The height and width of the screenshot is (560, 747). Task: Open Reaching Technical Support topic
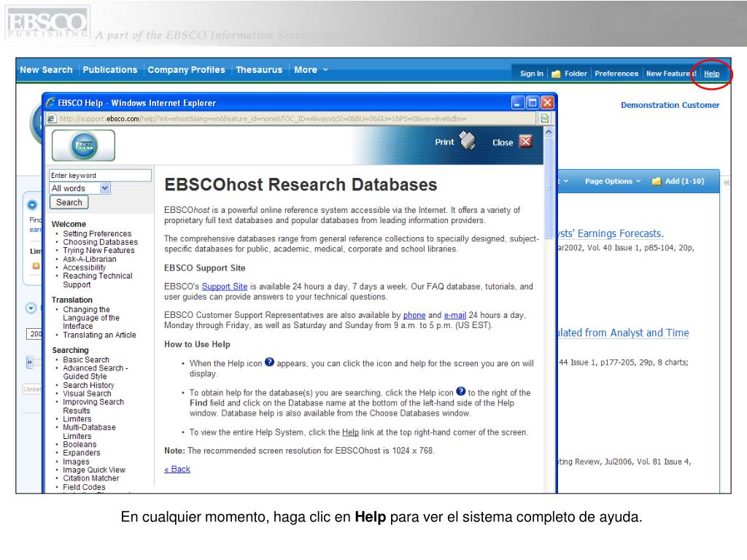[98, 280]
